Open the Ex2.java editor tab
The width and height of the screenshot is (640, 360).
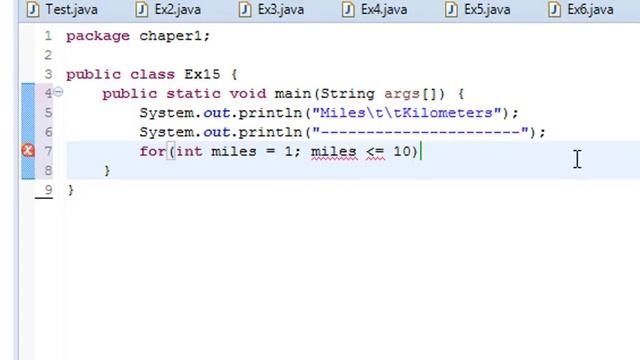(x=168, y=9)
